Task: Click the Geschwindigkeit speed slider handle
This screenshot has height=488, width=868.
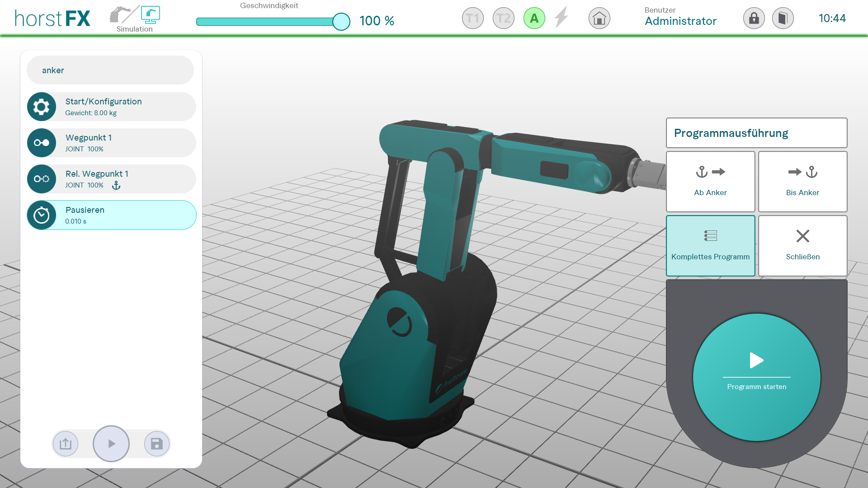Action: (341, 21)
